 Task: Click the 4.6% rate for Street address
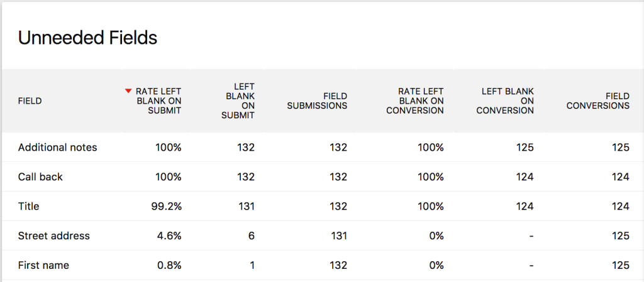[169, 236]
